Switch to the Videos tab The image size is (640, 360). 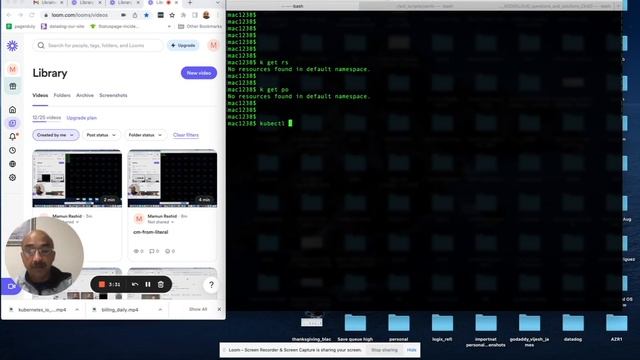pyautogui.click(x=40, y=96)
